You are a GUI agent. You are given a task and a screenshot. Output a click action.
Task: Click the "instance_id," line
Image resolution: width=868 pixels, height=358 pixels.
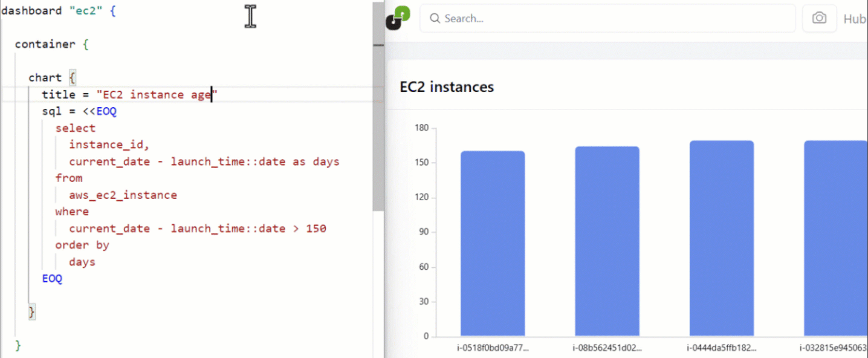[109, 145]
